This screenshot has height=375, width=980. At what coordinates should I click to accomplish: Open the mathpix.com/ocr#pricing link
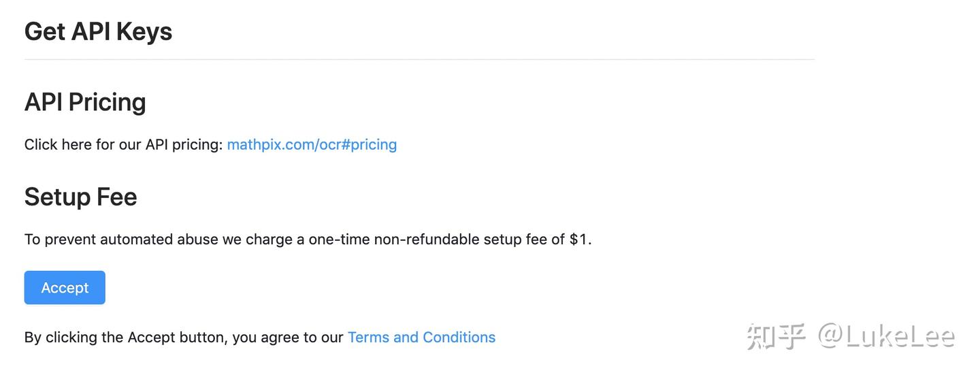click(x=312, y=144)
